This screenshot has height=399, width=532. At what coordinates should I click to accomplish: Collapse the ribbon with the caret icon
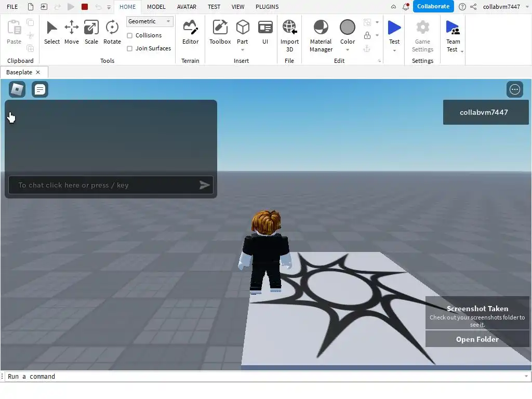393,7
